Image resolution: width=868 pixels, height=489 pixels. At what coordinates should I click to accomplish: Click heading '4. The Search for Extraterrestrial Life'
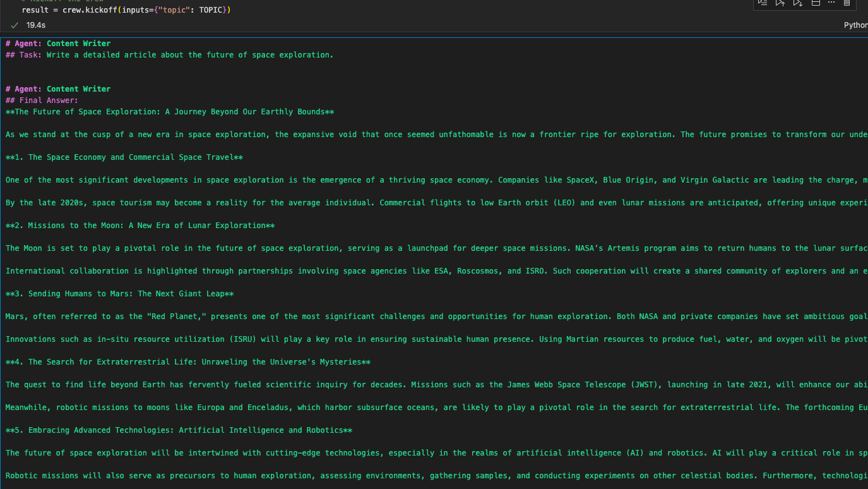coord(188,362)
